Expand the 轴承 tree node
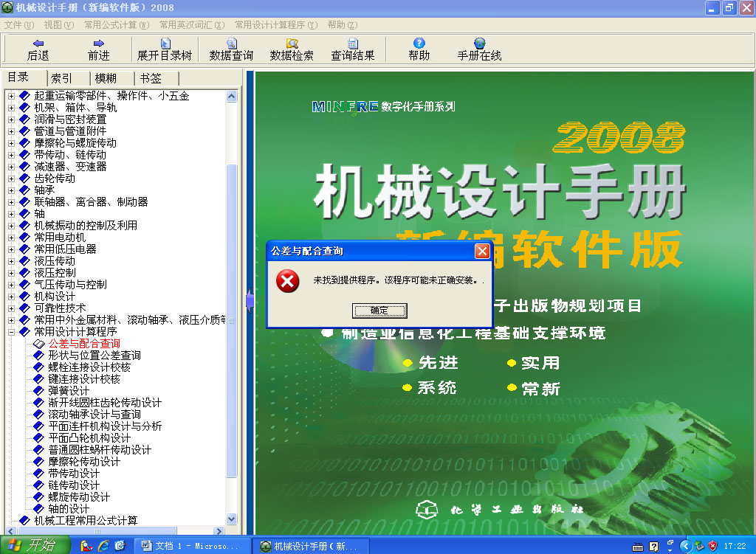Image resolution: width=756 pixels, height=554 pixels. [11, 190]
